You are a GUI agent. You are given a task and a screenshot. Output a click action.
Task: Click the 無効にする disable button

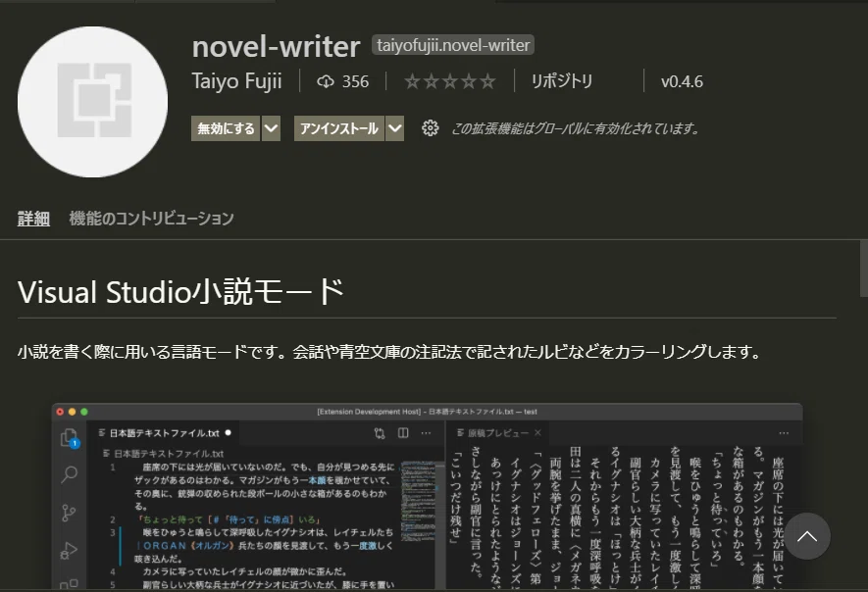coord(226,128)
